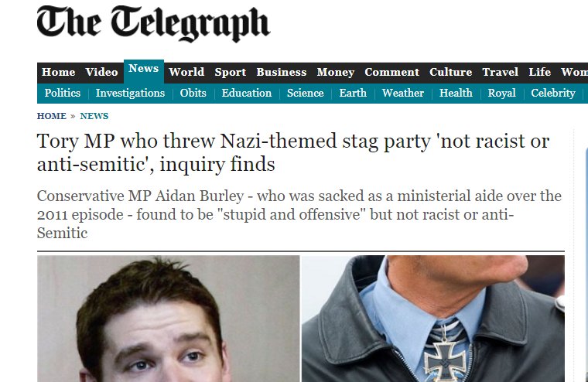Select the News tab
This screenshot has height=382, width=588.
pyautogui.click(x=144, y=69)
